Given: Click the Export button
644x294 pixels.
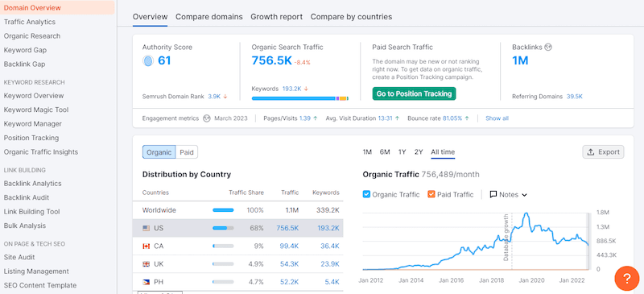Looking at the screenshot, I should [x=603, y=152].
